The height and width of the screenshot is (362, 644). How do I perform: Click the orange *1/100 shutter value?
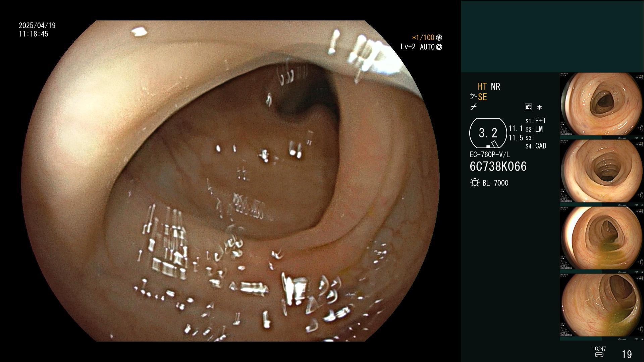[x=423, y=38]
